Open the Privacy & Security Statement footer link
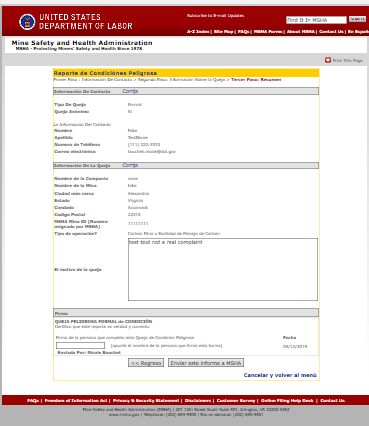Viewport: 369px width, 426px height. click(146, 401)
